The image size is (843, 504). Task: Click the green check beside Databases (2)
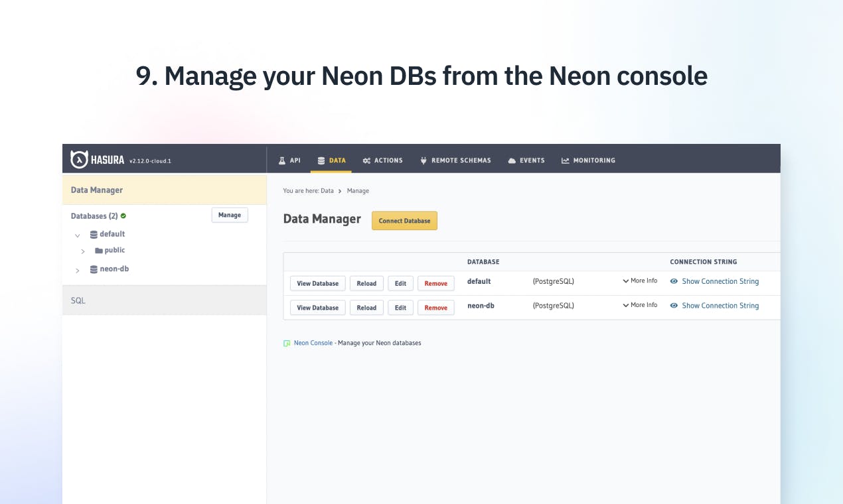coord(123,216)
